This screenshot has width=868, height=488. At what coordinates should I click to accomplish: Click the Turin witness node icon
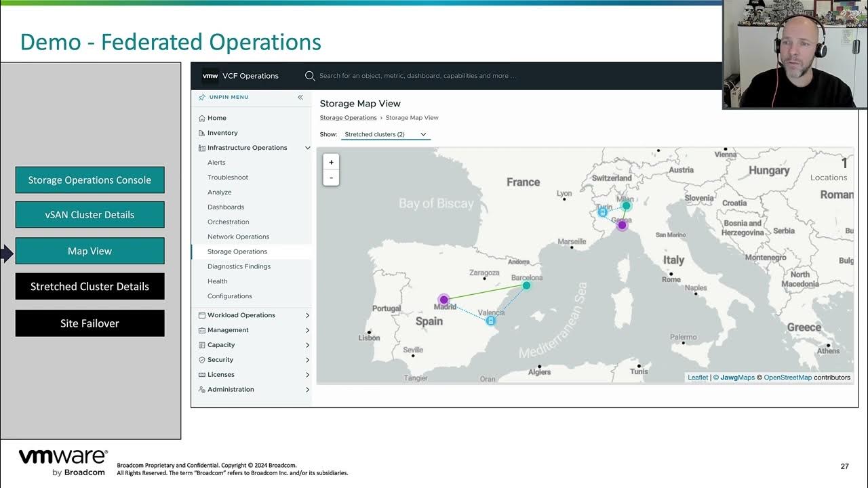602,211
